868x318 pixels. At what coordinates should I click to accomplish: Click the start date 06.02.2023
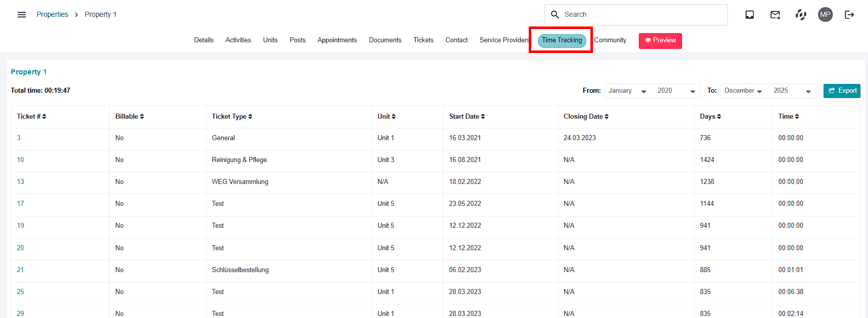(465, 270)
